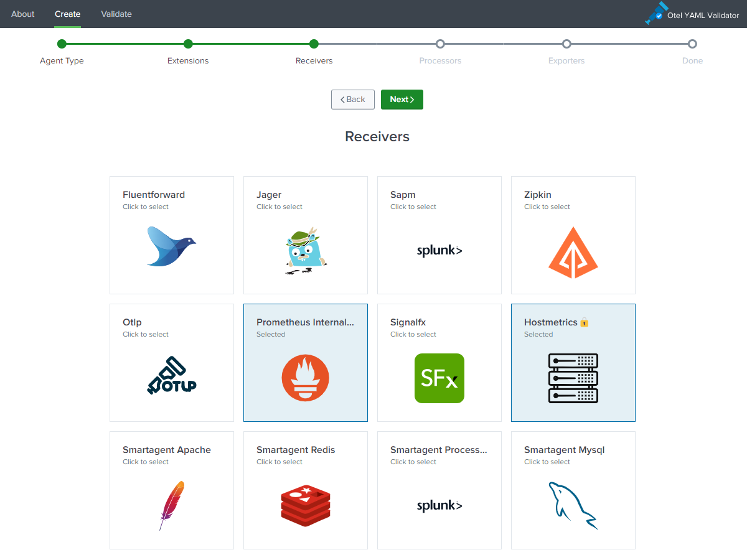Click the MySQL dolphin logo

pyautogui.click(x=573, y=505)
